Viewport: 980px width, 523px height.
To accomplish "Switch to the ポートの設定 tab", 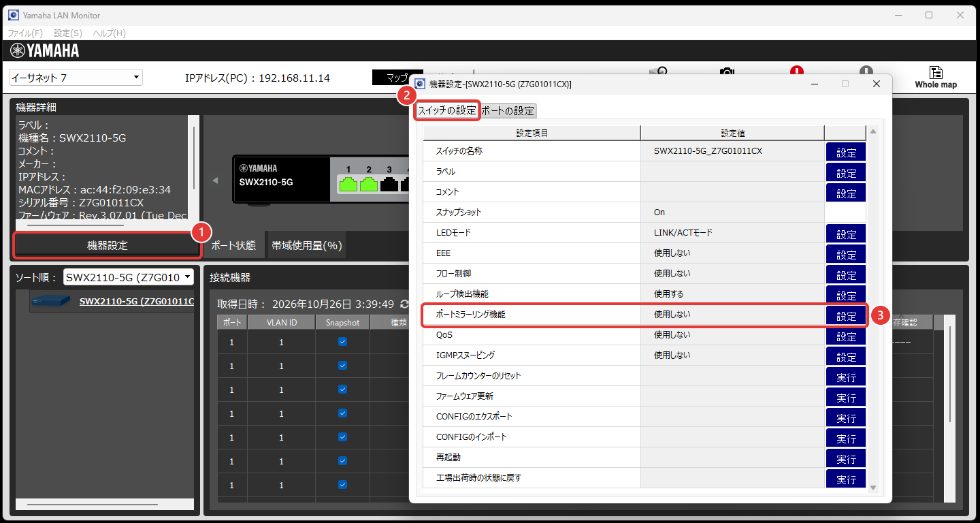I will pos(508,110).
